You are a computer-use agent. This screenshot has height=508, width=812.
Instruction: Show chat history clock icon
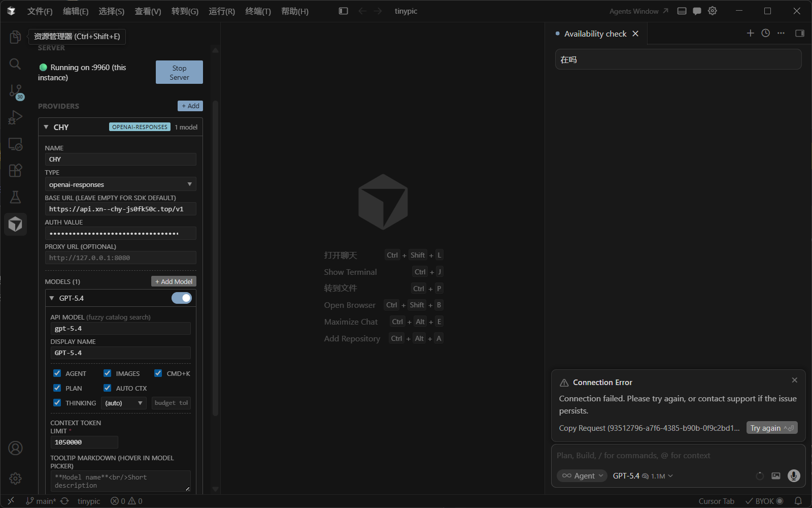click(766, 34)
